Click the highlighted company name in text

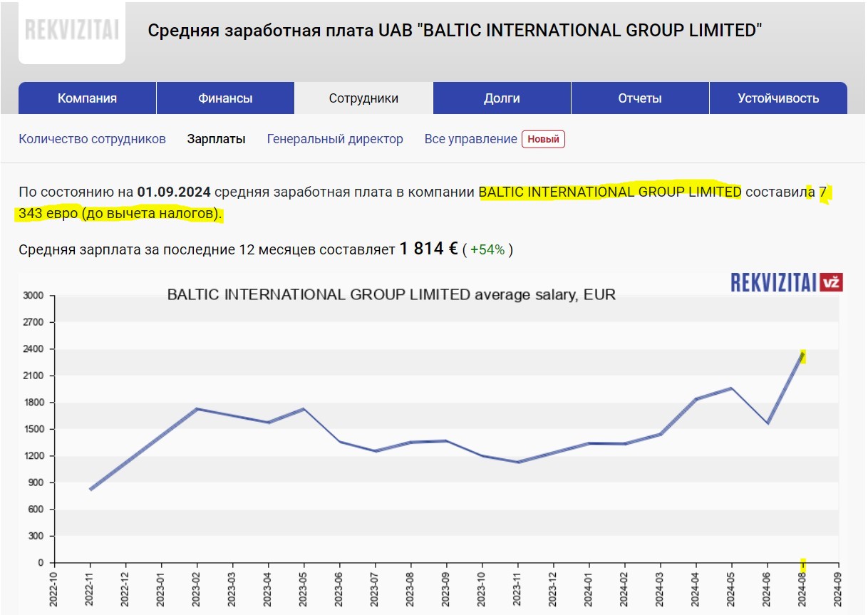[x=609, y=192]
